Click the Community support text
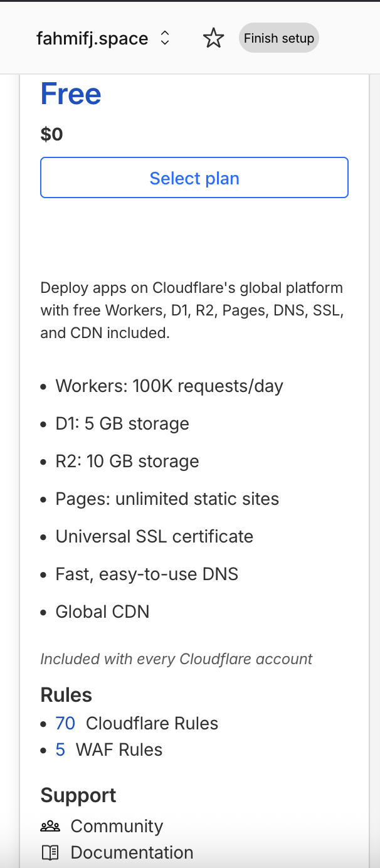Image resolution: width=380 pixels, height=868 pixels. 117,826
